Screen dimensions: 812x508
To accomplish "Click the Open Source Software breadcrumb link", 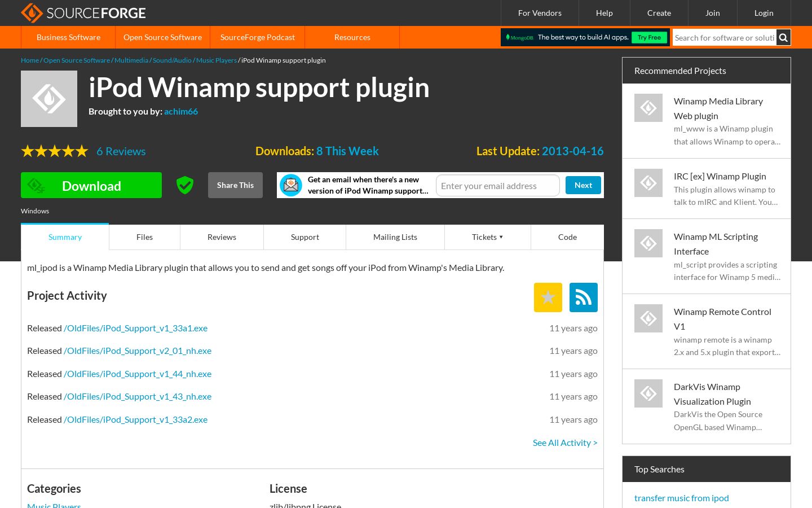I will click(77, 60).
